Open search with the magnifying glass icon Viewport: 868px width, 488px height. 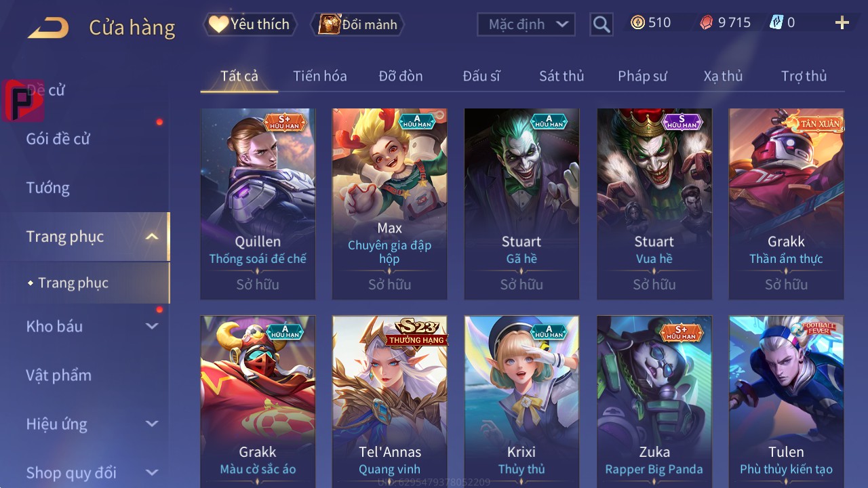click(601, 25)
